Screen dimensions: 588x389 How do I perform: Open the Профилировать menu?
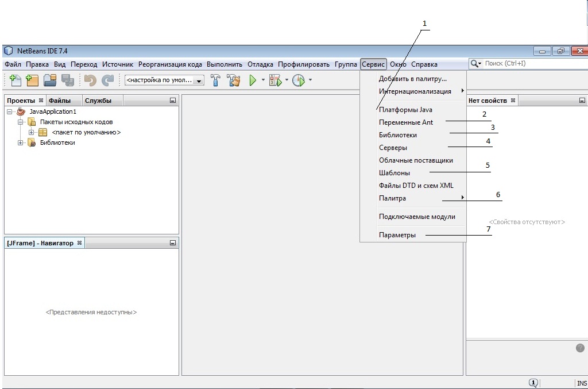(303, 64)
